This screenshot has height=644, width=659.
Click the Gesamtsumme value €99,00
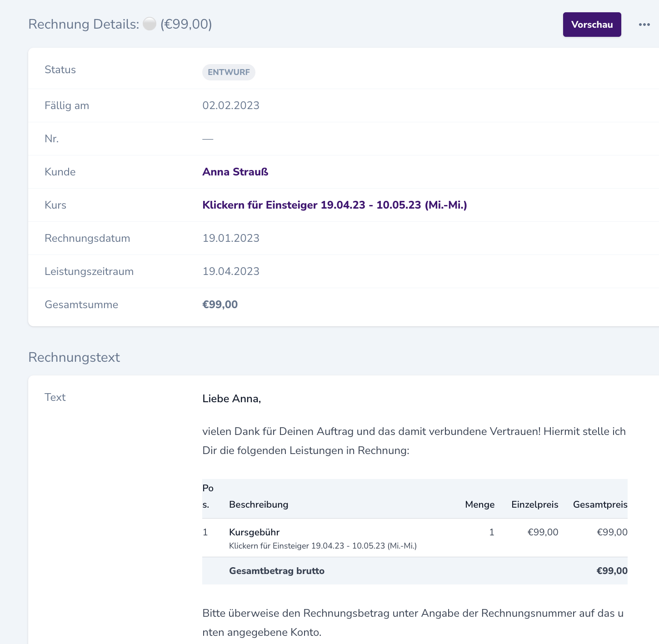[220, 305]
